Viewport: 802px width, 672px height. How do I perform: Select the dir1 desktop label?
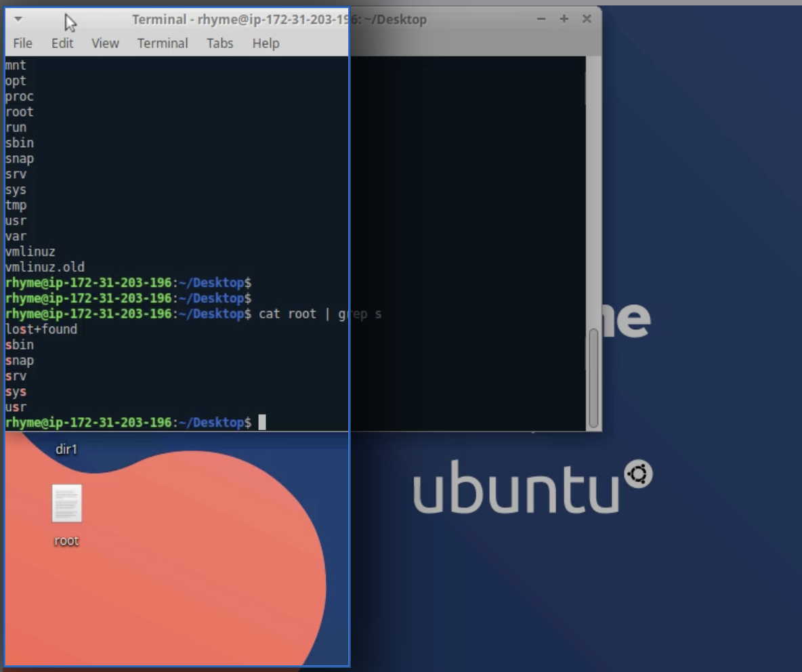tap(66, 450)
